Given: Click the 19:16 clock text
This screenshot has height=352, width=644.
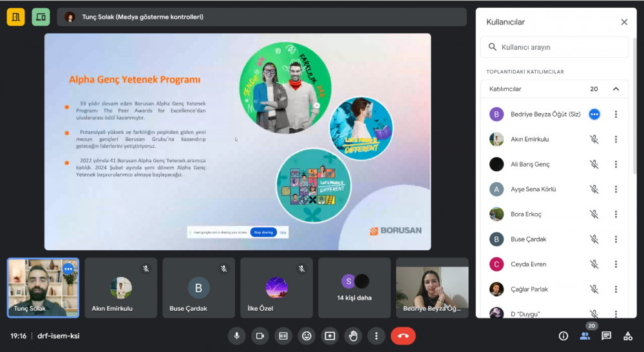Looking at the screenshot, I should coord(18,336).
